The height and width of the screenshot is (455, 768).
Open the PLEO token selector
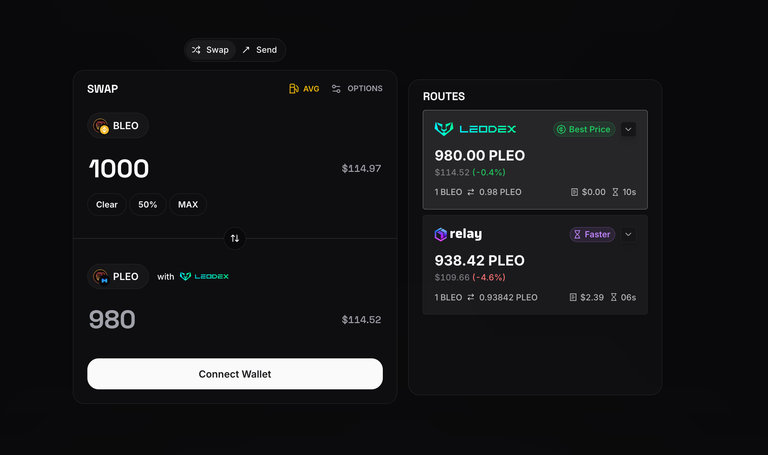pos(118,277)
